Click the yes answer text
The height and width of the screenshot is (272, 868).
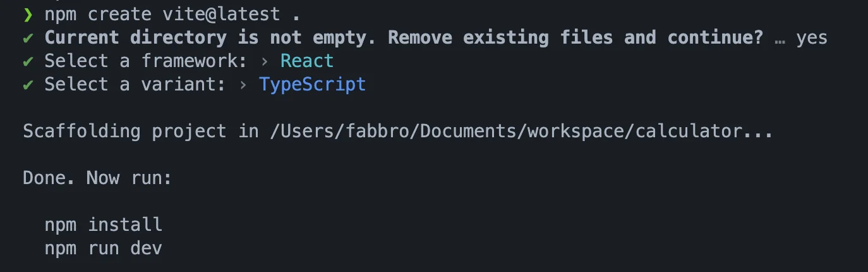pos(811,38)
